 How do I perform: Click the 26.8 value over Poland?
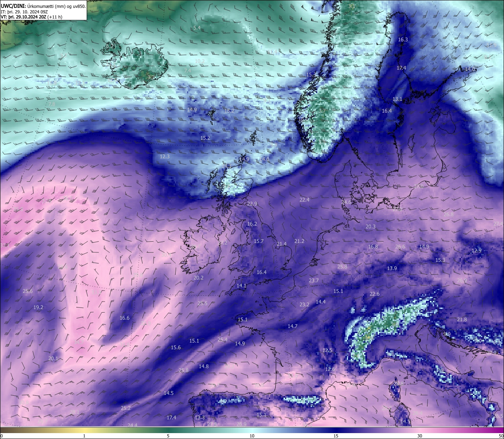[x=448, y=215]
